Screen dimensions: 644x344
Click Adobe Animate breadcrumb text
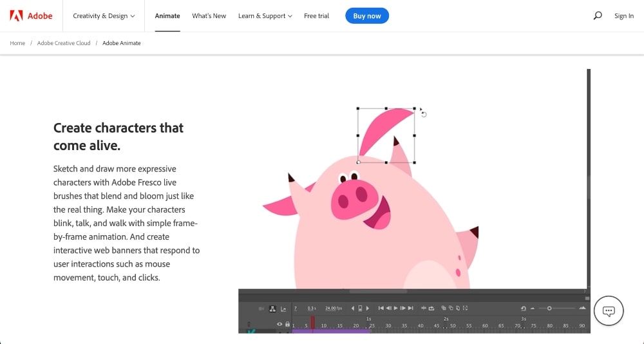pos(122,43)
